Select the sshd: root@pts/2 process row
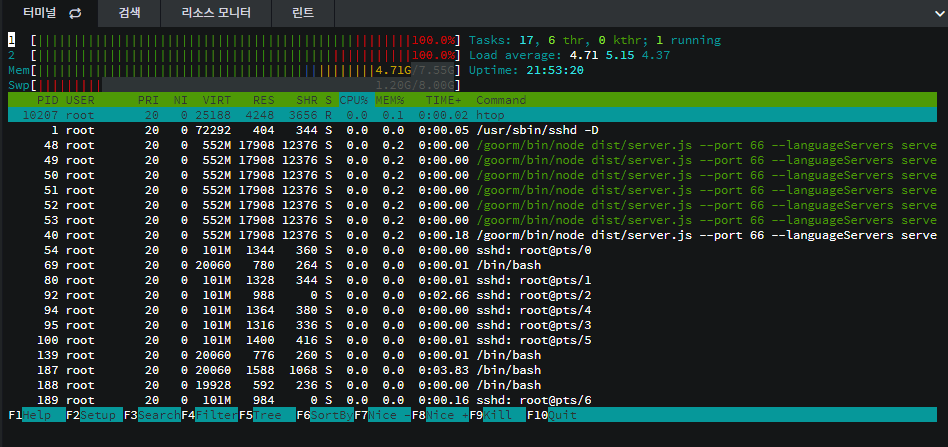Image resolution: width=948 pixels, height=447 pixels. (472, 295)
